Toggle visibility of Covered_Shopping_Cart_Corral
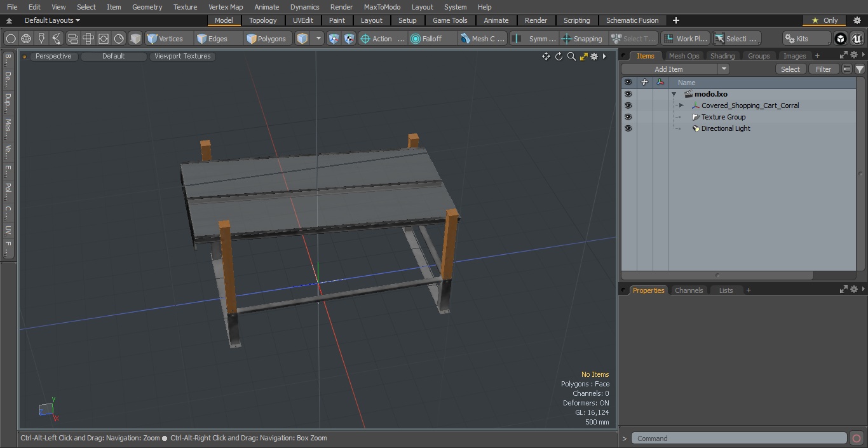The width and height of the screenshot is (868, 448). [x=628, y=105]
